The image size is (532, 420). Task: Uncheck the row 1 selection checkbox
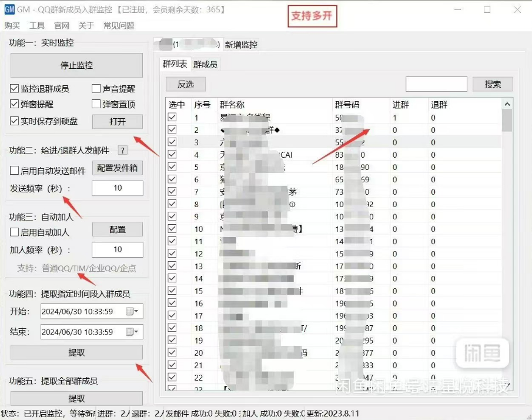[172, 117]
